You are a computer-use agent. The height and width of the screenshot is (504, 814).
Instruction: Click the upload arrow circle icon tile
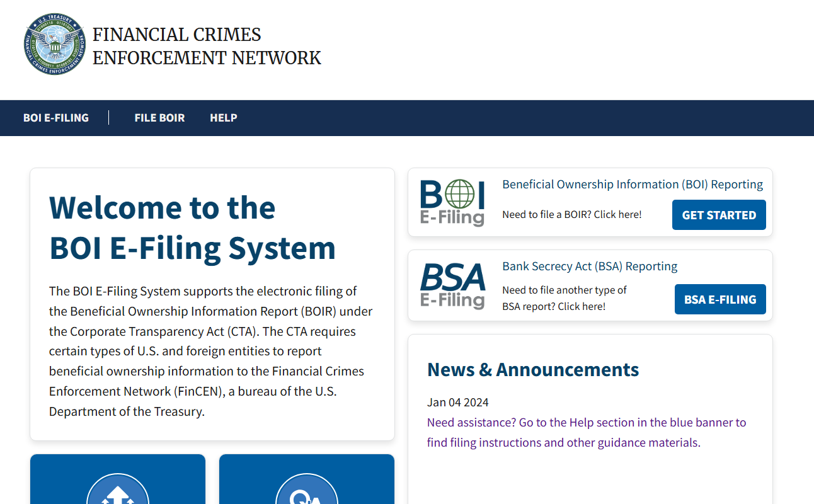tap(118, 479)
